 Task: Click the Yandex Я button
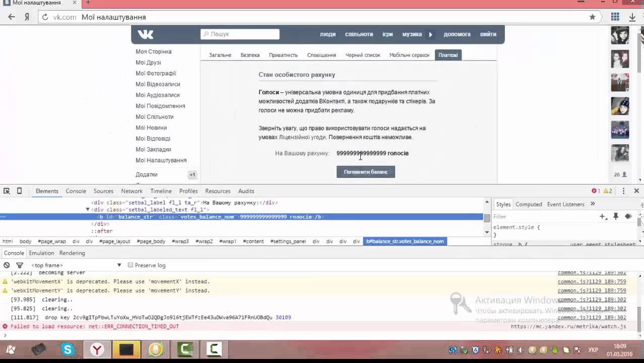27,17
